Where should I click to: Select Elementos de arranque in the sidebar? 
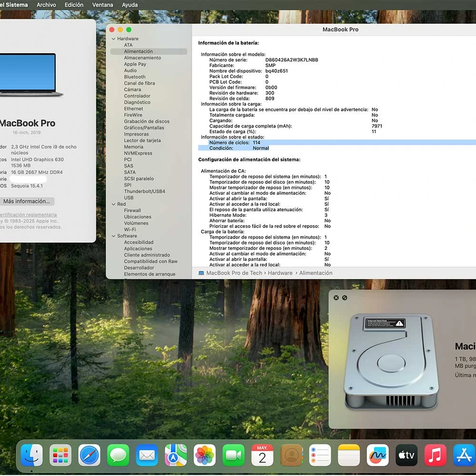tap(149, 274)
